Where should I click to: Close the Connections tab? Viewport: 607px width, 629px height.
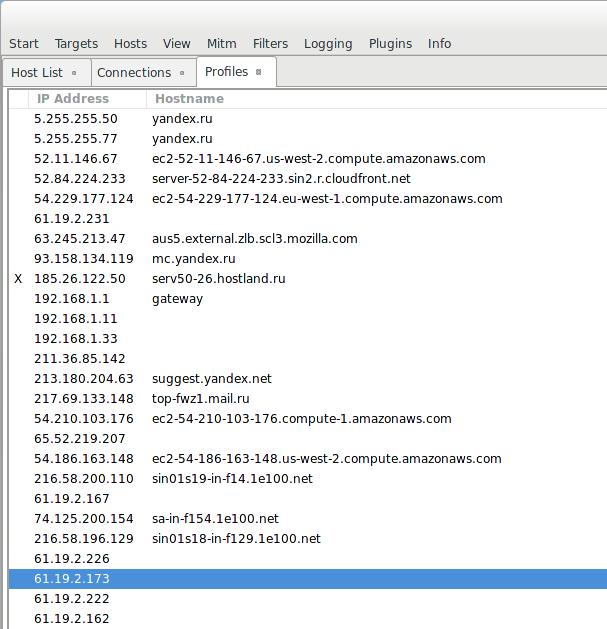(x=182, y=73)
